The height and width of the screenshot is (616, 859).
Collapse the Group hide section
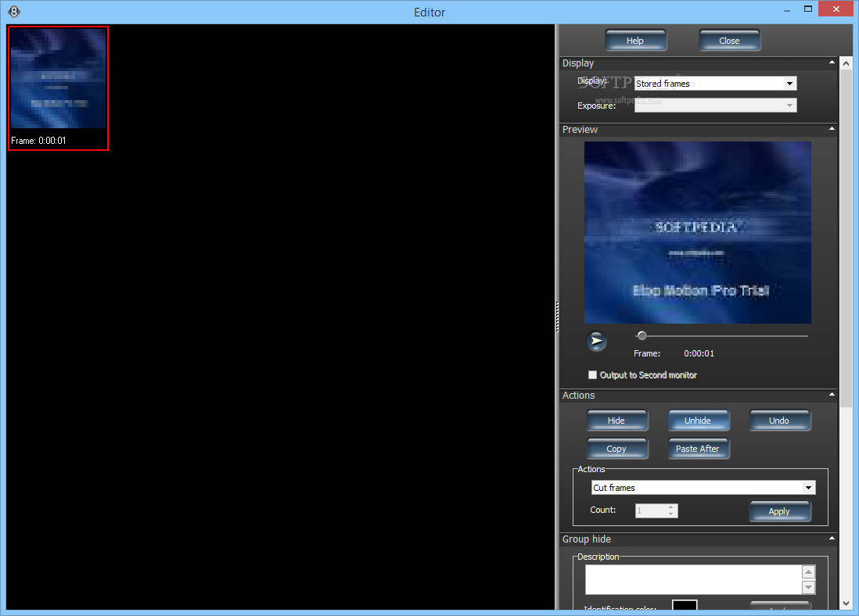coord(832,539)
